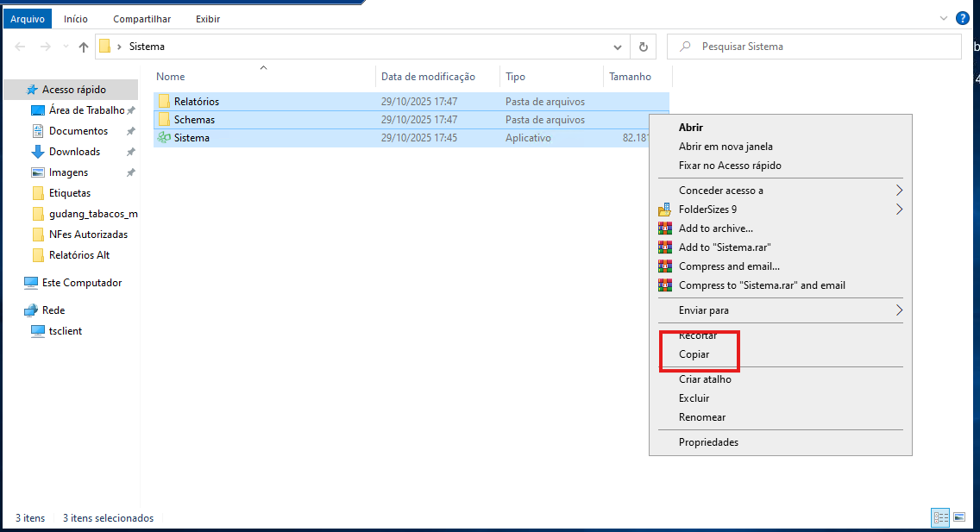Select Este Computador in navigation pane
Viewport: 980px width, 532px height.
click(82, 283)
